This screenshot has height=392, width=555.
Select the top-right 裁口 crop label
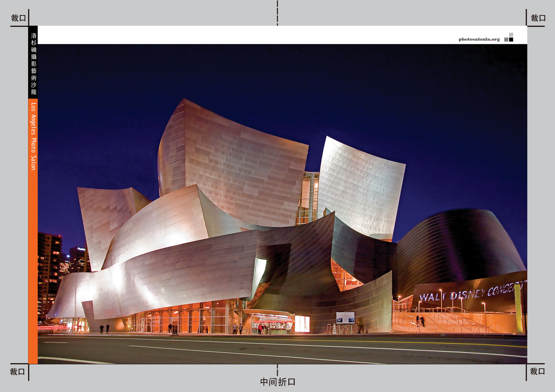point(538,18)
